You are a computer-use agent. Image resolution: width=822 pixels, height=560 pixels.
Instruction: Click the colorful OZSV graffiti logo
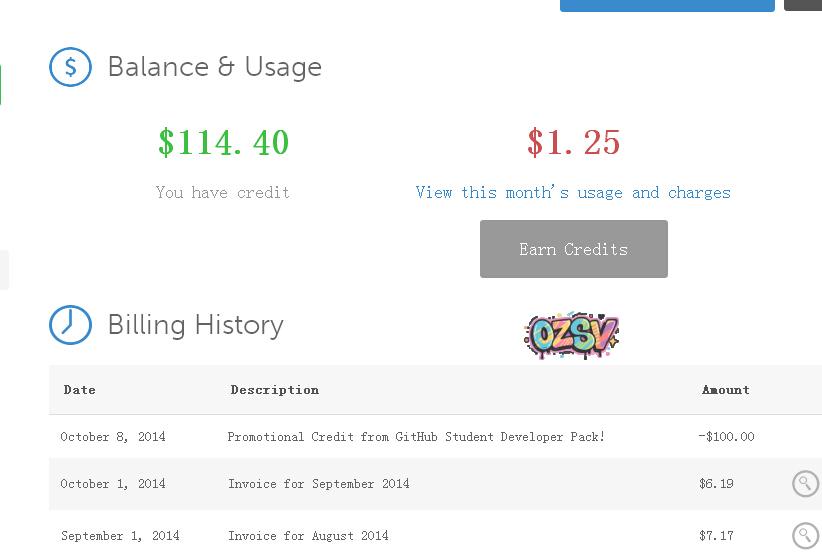point(572,335)
